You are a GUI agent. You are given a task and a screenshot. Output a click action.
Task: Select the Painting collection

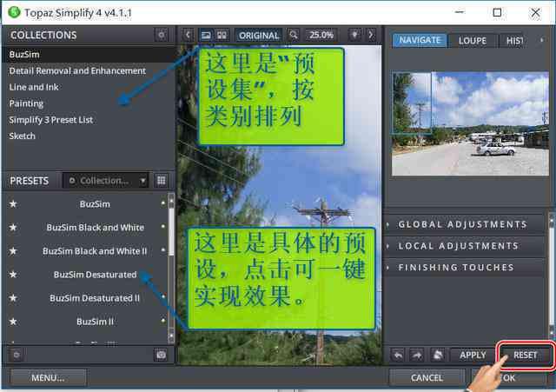(89, 103)
